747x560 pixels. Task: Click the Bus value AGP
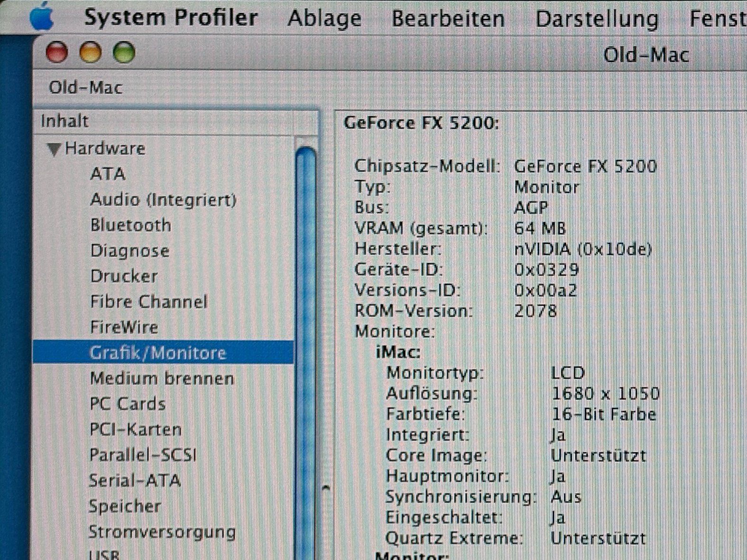(x=531, y=208)
